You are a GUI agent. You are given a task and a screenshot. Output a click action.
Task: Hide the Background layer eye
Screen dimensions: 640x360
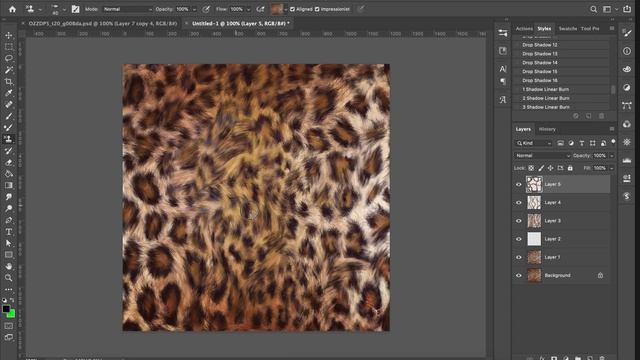click(519, 276)
